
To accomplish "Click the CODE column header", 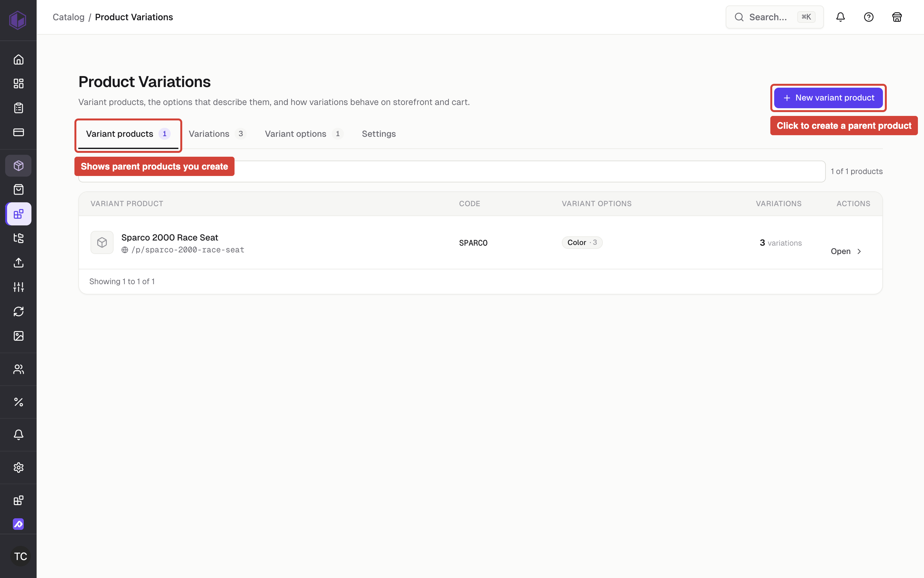I will [470, 204].
